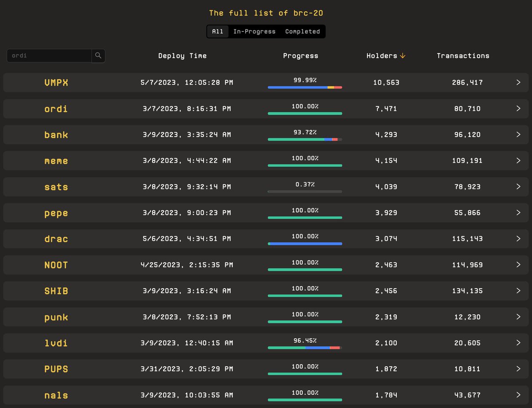Click pepe deploy time 3/8/2023, 9:00:23 PM
532x408 pixels.
(187, 212)
